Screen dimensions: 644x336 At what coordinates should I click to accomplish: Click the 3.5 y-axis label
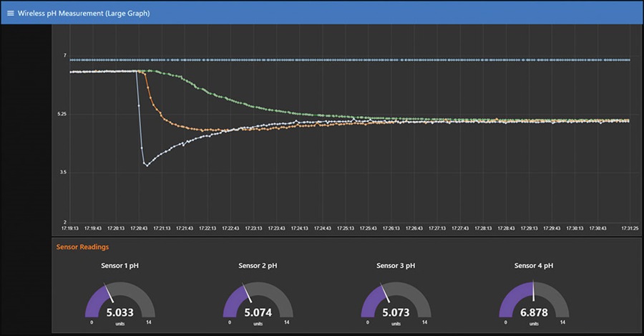62,172
